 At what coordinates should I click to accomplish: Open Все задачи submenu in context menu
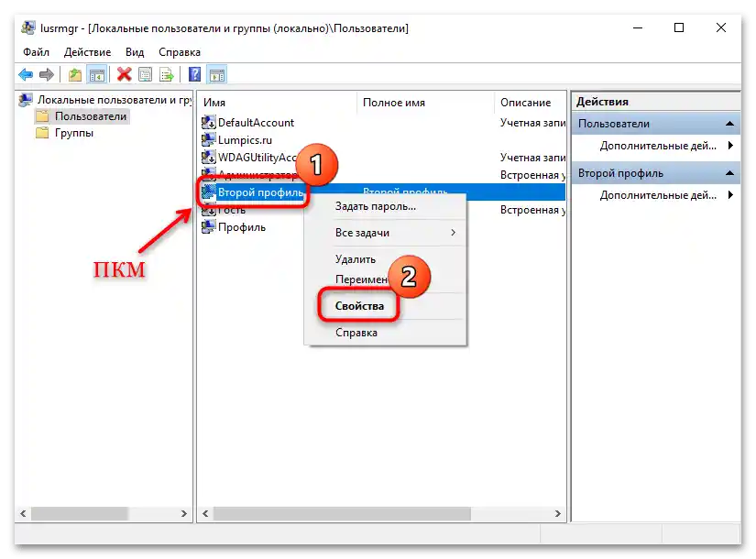click(385, 233)
